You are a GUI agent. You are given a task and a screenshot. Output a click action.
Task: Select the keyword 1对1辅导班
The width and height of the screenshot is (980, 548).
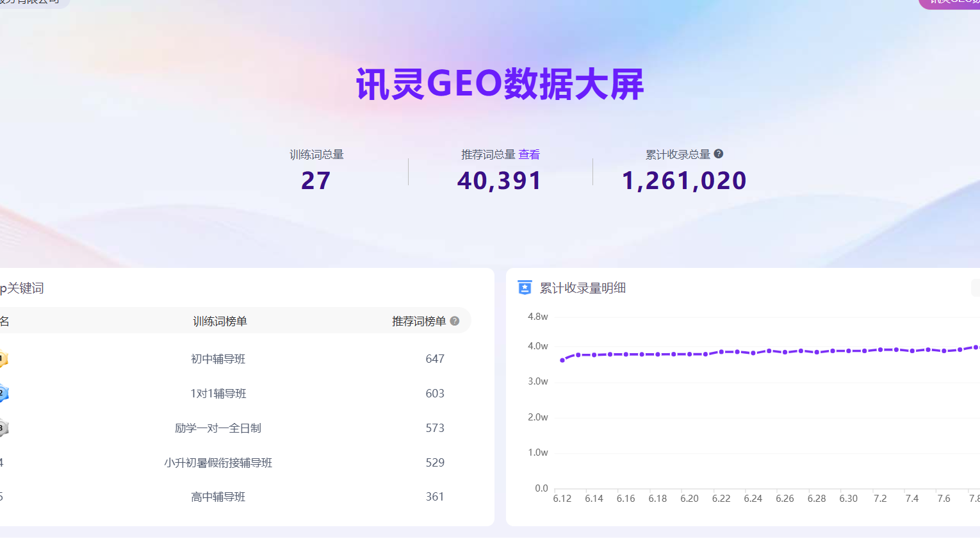tap(218, 394)
